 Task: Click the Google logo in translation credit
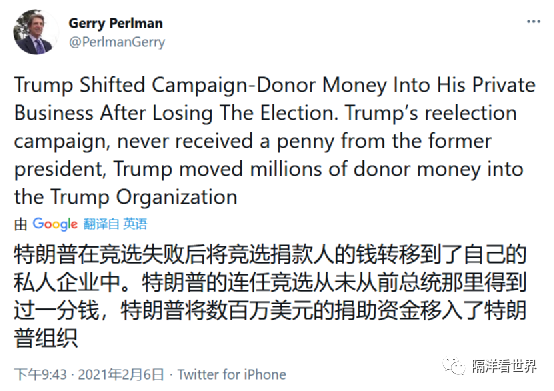(55, 224)
